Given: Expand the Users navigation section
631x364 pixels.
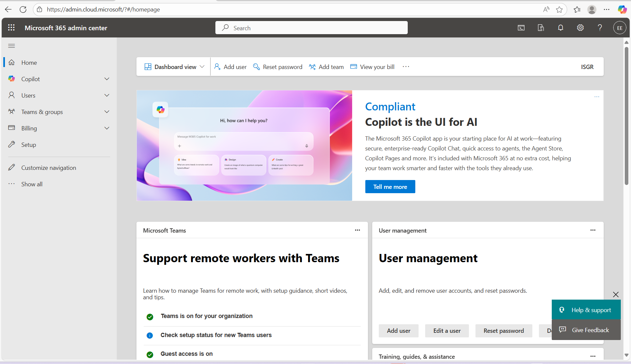Looking at the screenshot, I should (x=107, y=95).
